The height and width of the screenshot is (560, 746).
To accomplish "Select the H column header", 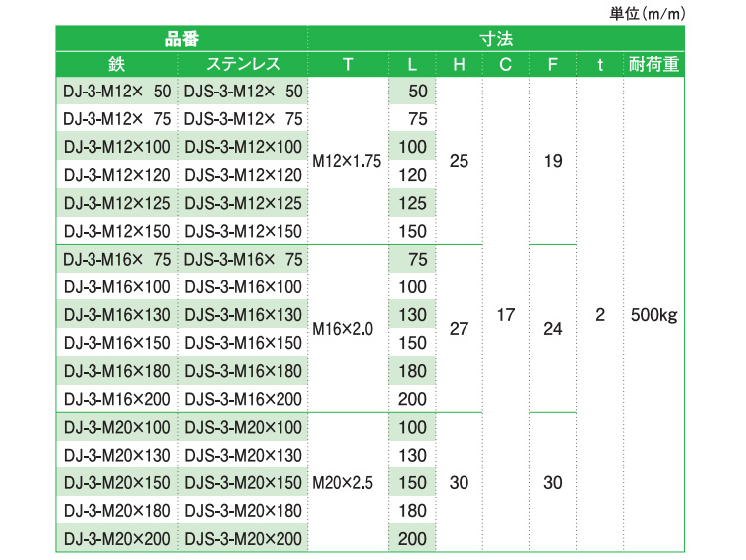I will pyautogui.click(x=459, y=64).
